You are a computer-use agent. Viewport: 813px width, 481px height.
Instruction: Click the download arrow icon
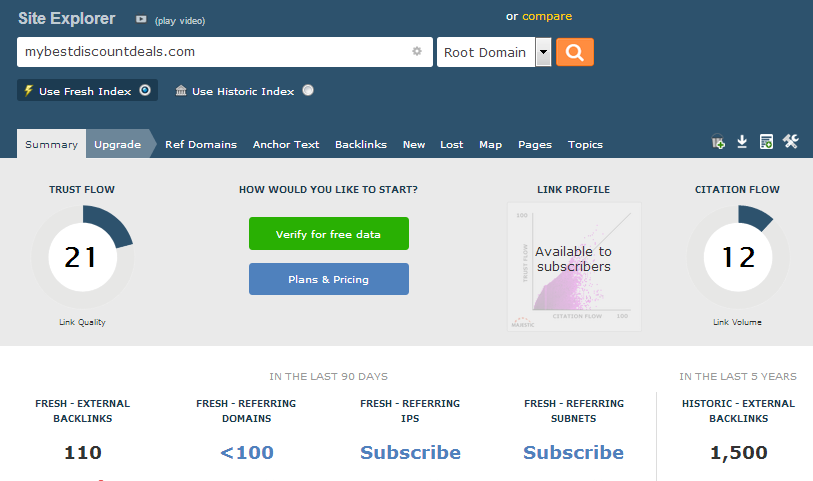pyautogui.click(x=742, y=141)
